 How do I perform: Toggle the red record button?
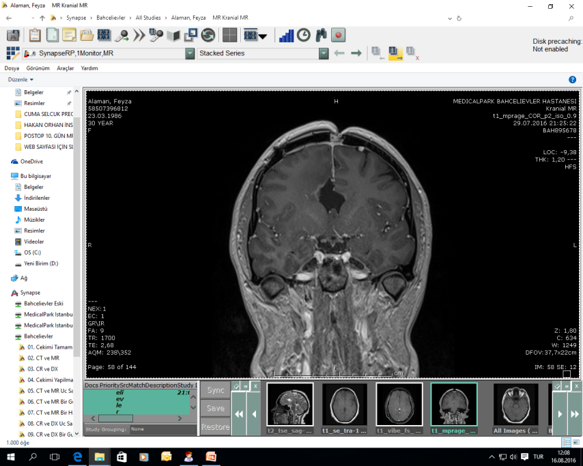click(338, 35)
